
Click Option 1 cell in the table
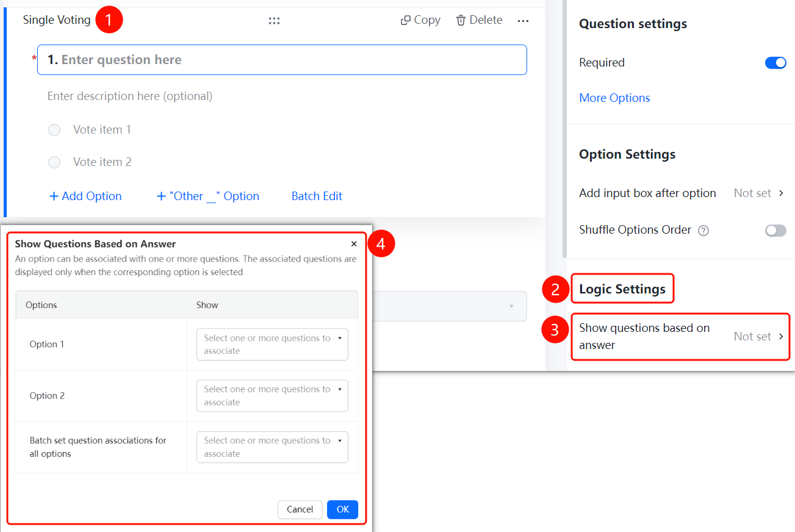coord(101,345)
